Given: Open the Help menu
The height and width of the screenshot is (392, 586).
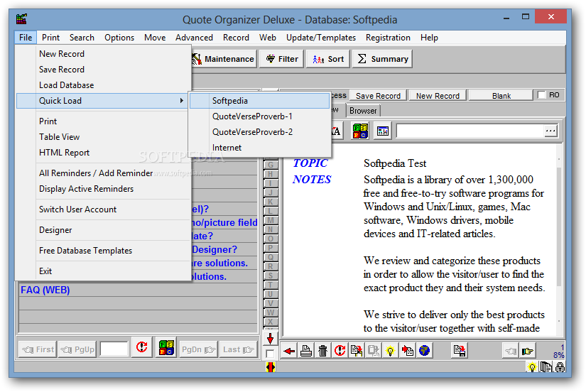Looking at the screenshot, I should coord(429,38).
